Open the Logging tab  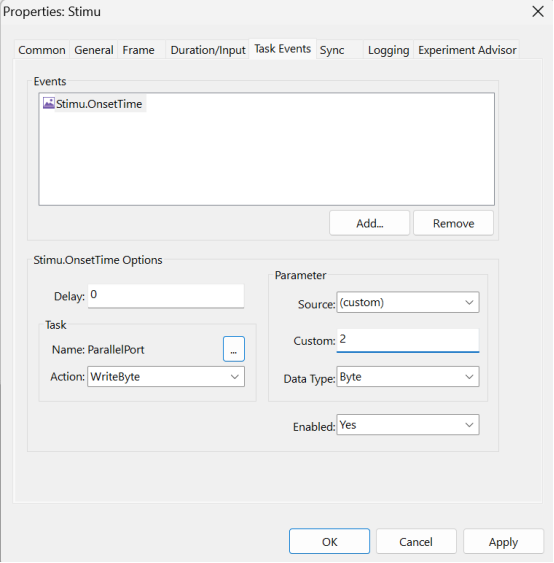coord(388,50)
